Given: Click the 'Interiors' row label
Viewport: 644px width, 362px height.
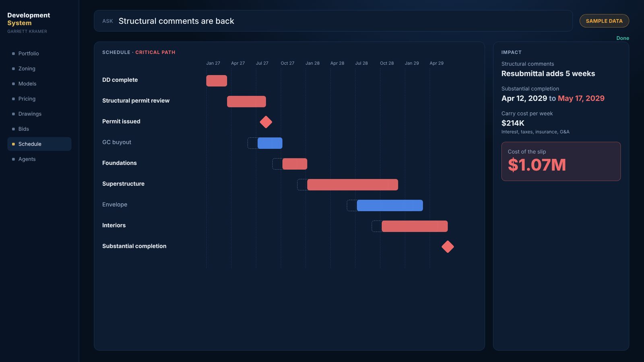Looking at the screenshot, I should [x=114, y=225].
